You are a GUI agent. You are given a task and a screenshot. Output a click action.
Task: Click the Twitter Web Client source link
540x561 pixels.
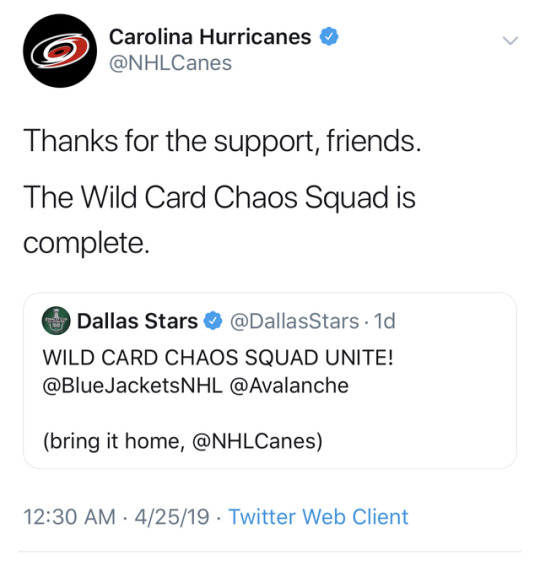pos(318,517)
